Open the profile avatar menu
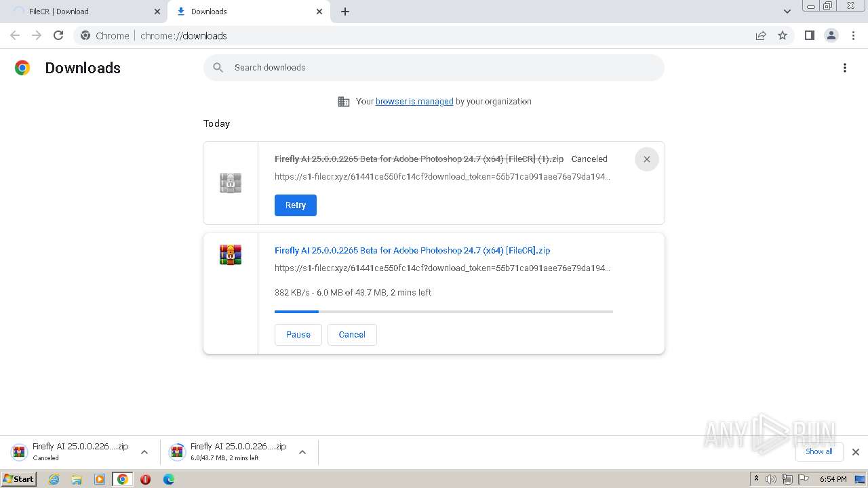The image size is (868, 488). pyautogui.click(x=831, y=35)
